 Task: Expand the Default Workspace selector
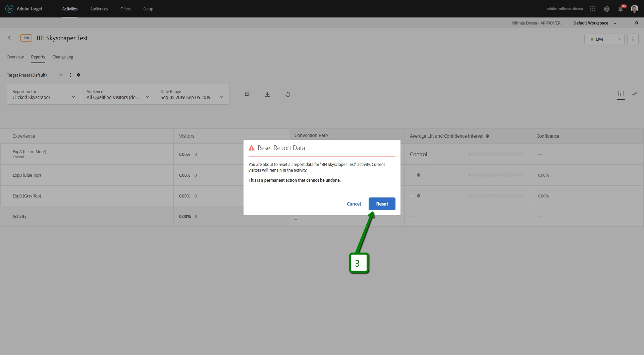click(595, 23)
